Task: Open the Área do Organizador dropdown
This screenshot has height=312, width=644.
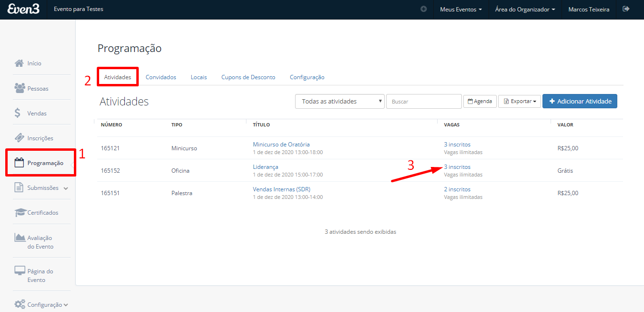Action: point(525,10)
